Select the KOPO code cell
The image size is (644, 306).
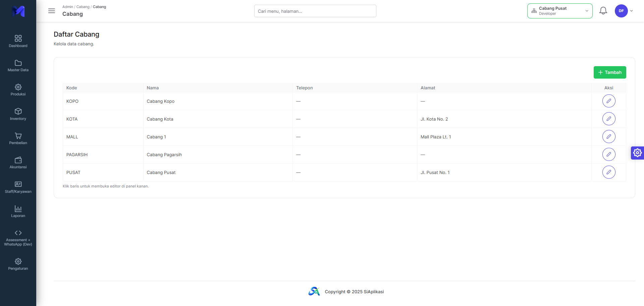coord(103,101)
